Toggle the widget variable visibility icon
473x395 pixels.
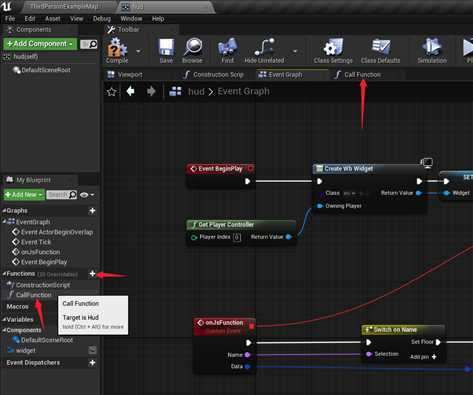tap(92, 350)
